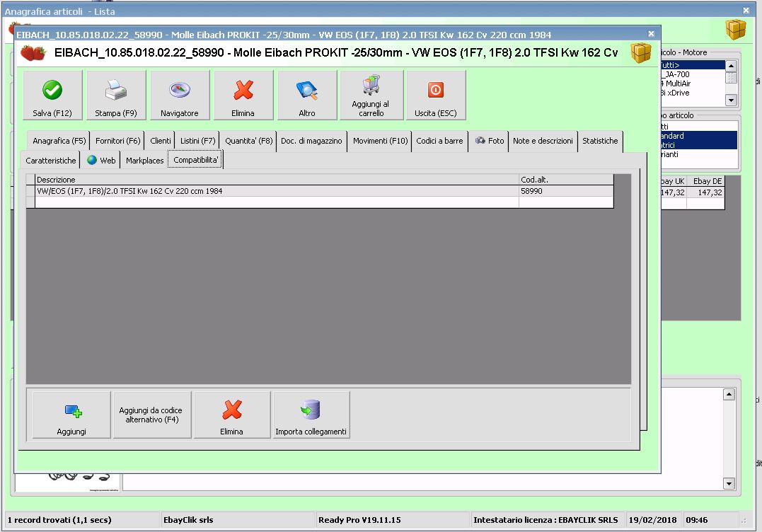The height and width of the screenshot is (532, 762).
Task: Select the Compatibilita' sub-tab
Action: (x=195, y=160)
